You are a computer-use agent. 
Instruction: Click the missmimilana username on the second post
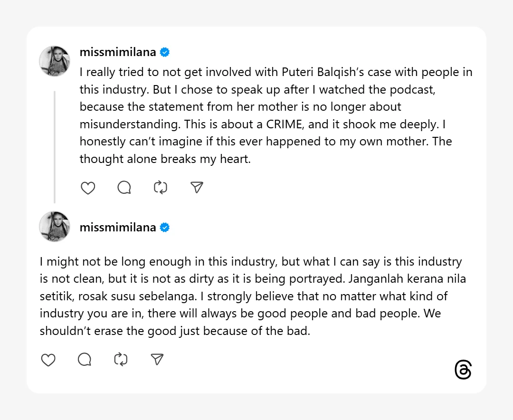pyautogui.click(x=118, y=228)
